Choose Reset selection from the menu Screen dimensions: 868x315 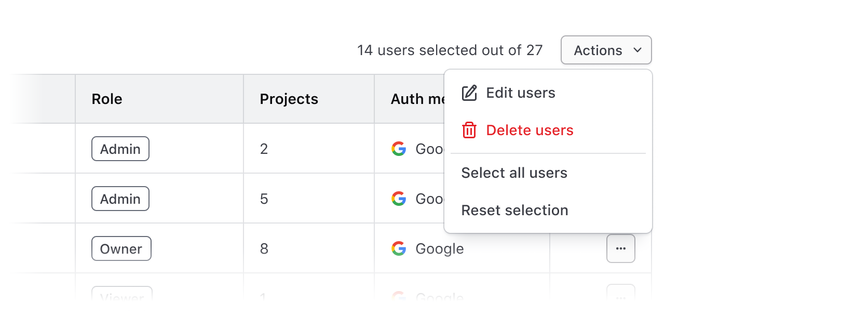pyautogui.click(x=514, y=211)
